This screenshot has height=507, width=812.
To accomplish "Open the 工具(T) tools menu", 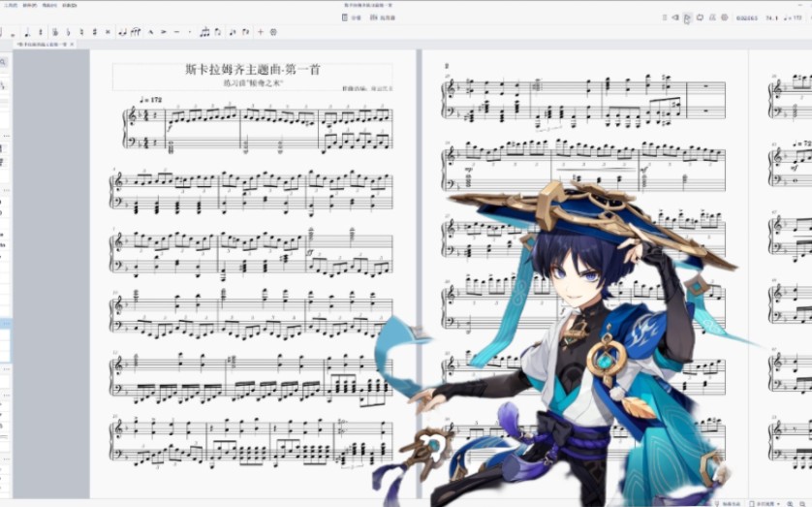I will (10, 5).
